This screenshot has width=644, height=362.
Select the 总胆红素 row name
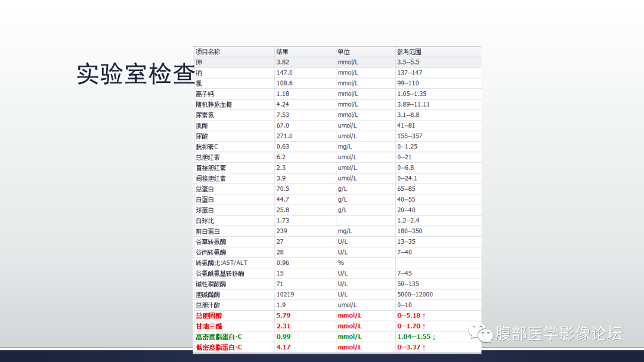208,157
